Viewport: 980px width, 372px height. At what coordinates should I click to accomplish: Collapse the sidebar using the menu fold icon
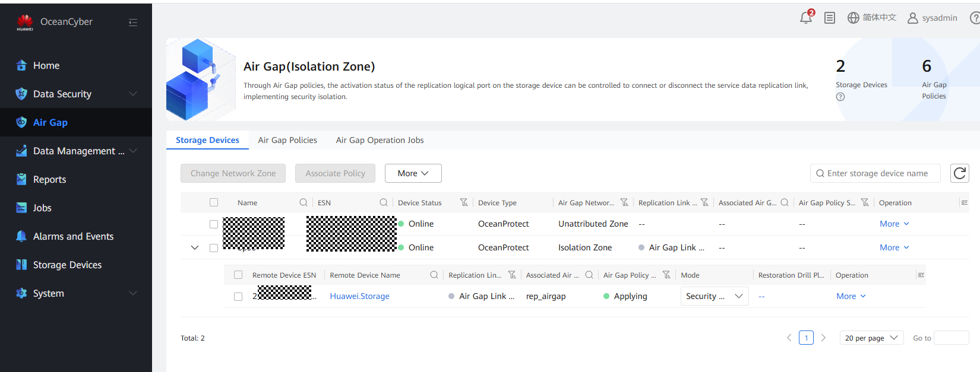tap(133, 23)
